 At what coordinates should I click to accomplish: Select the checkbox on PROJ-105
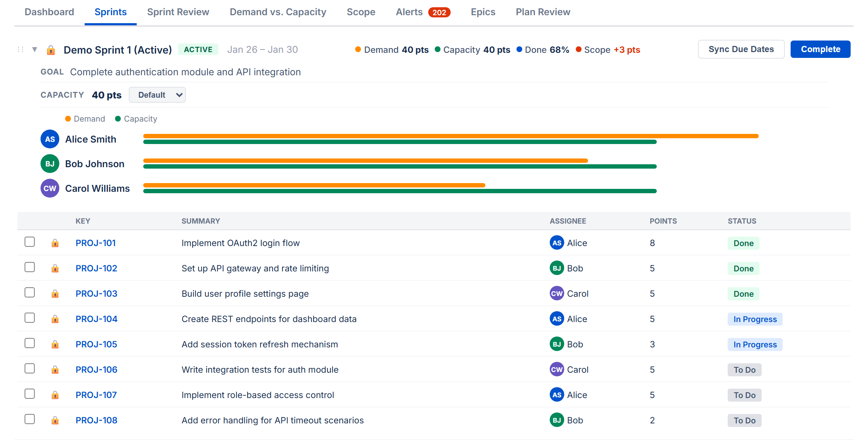[29, 343]
